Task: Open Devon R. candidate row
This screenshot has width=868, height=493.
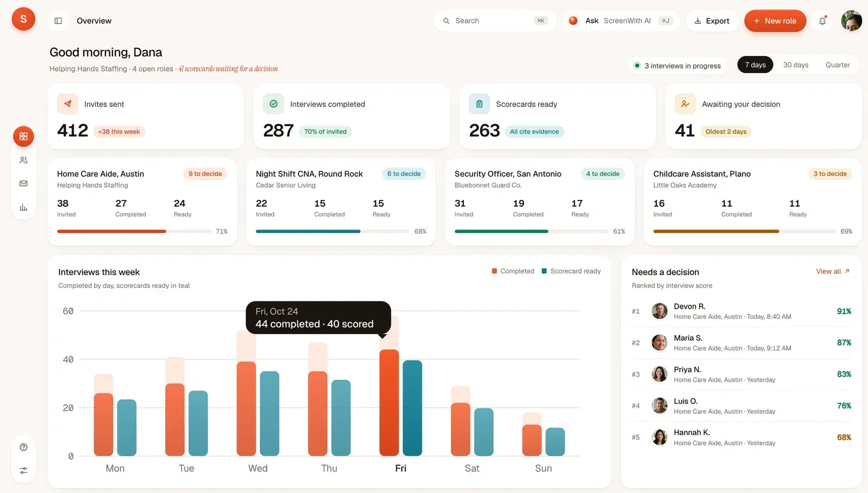Action: [741, 311]
